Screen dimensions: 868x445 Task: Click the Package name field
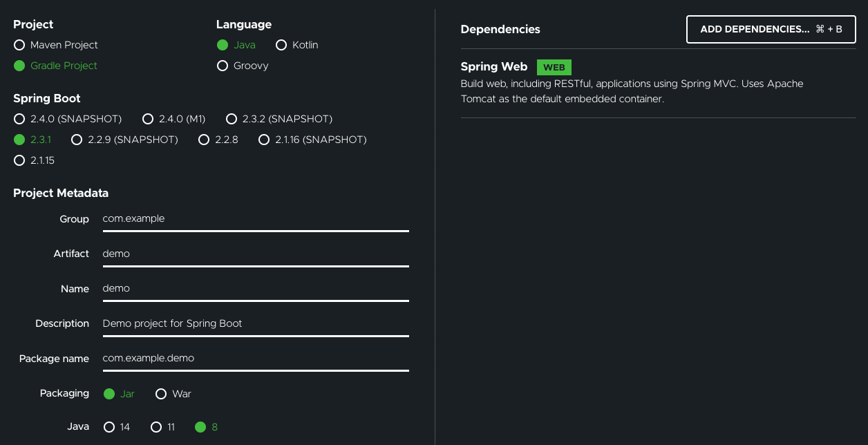click(x=256, y=359)
